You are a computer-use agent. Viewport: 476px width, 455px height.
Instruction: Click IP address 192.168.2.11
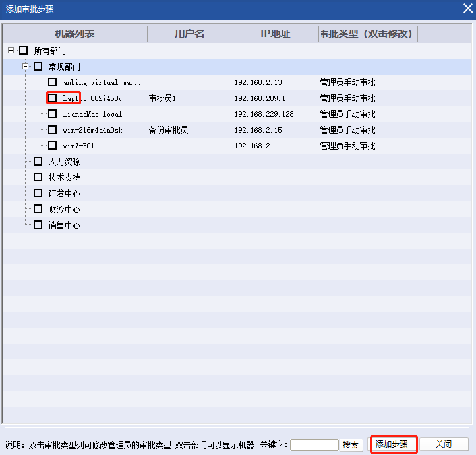[258, 146]
